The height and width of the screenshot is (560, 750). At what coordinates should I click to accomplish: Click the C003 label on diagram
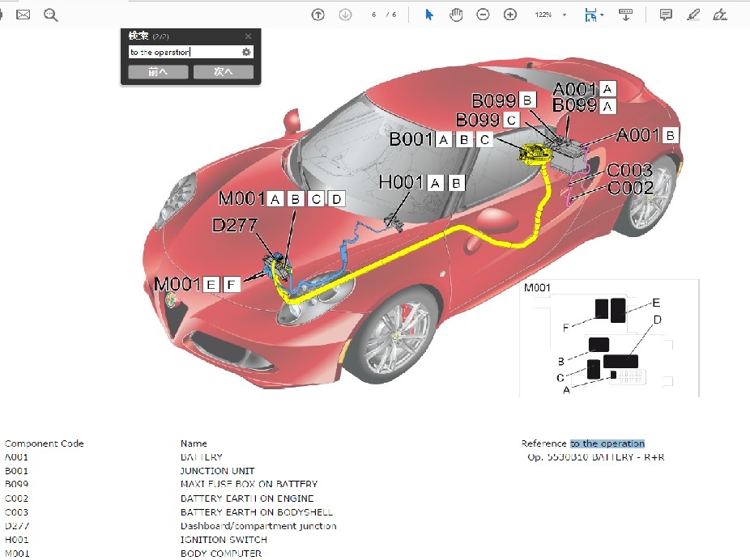(x=629, y=170)
